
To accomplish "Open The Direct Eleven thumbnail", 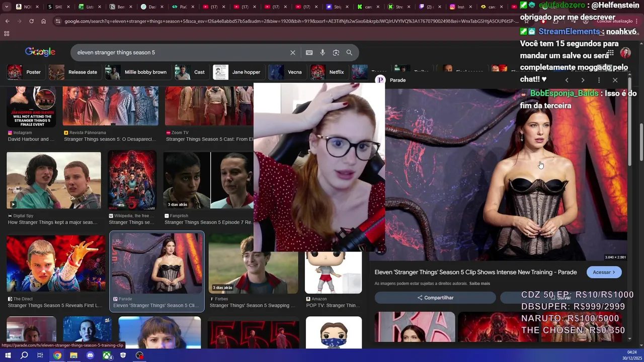I will tap(56, 263).
